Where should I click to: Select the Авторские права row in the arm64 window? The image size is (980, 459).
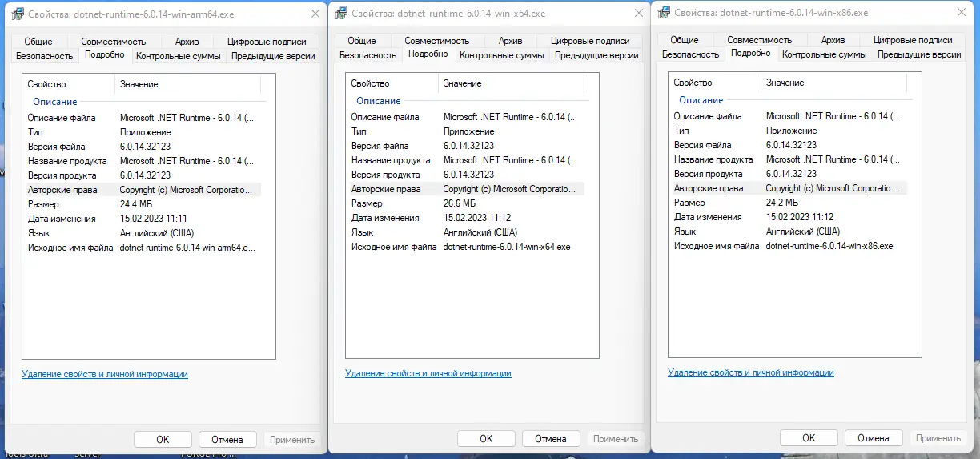click(140, 190)
